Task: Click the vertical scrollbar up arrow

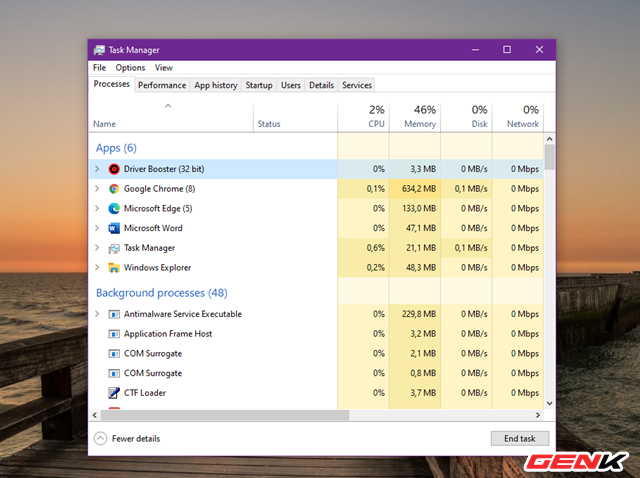Action: tap(549, 139)
